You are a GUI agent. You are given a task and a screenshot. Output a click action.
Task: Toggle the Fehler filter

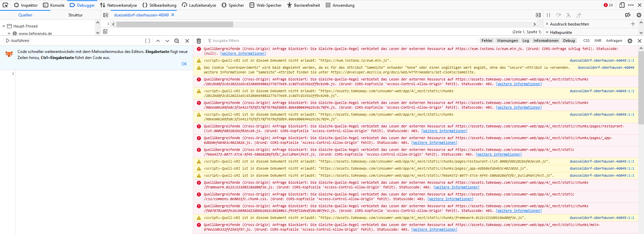coord(487,41)
